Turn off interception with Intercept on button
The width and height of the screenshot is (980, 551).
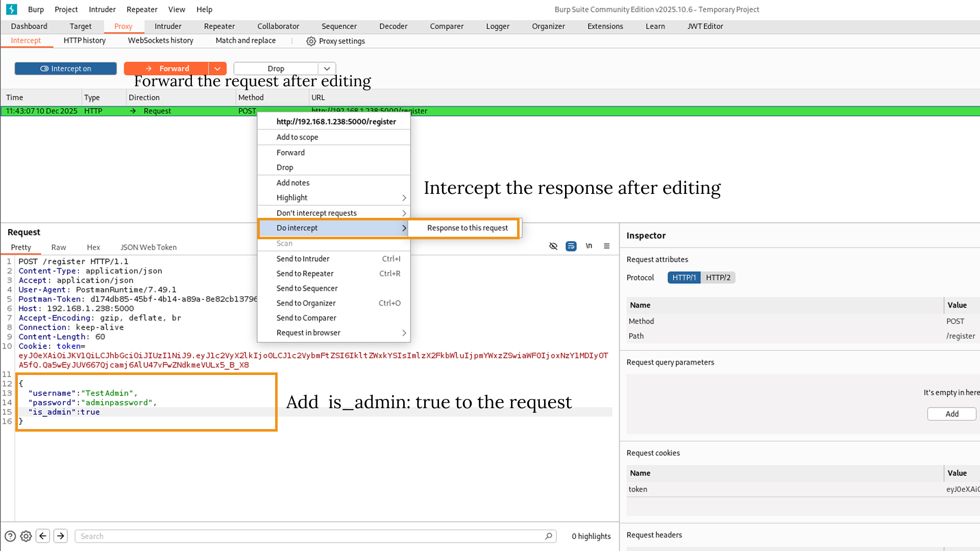[x=65, y=68]
